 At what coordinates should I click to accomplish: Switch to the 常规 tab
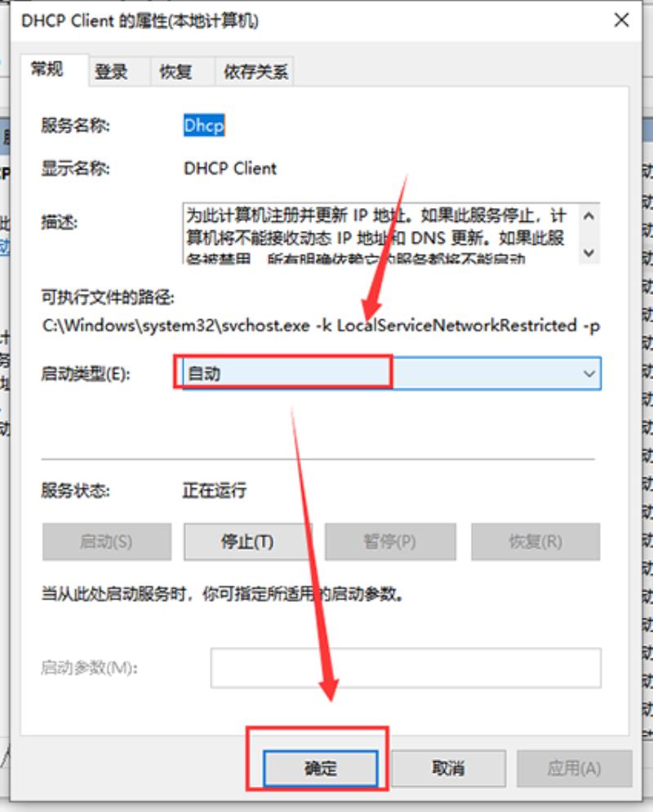pyautogui.click(x=47, y=69)
